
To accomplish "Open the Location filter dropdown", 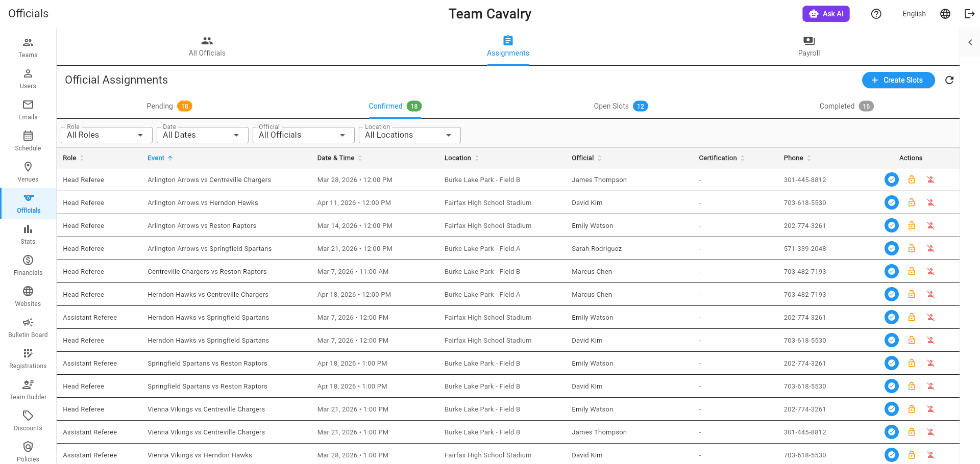I will tap(410, 135).
